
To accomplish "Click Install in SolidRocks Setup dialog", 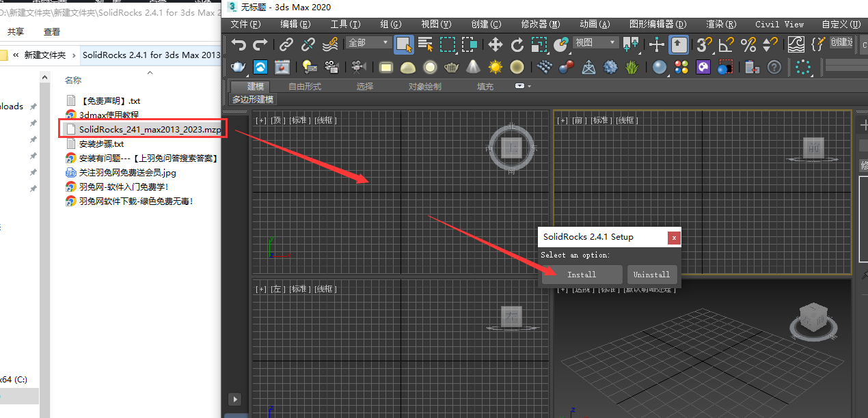I will point(582,275).
